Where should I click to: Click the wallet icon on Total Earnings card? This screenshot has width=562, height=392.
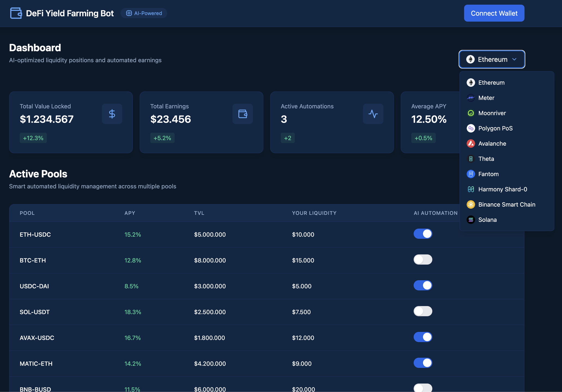tap(243, 114)
